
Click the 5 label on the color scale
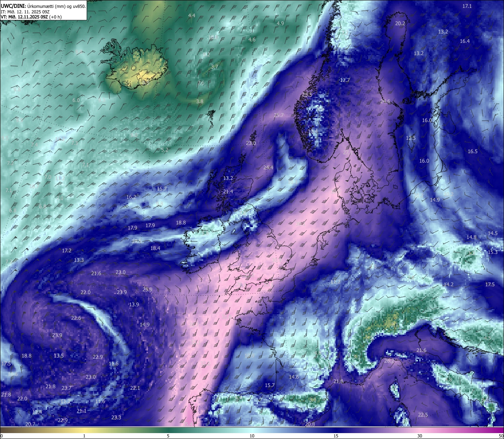click(168, 436)
